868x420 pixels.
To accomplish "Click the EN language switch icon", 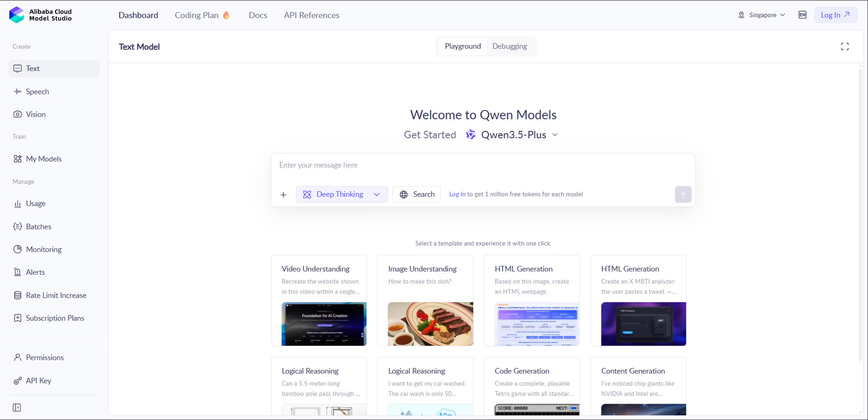I will click(802, 15).
